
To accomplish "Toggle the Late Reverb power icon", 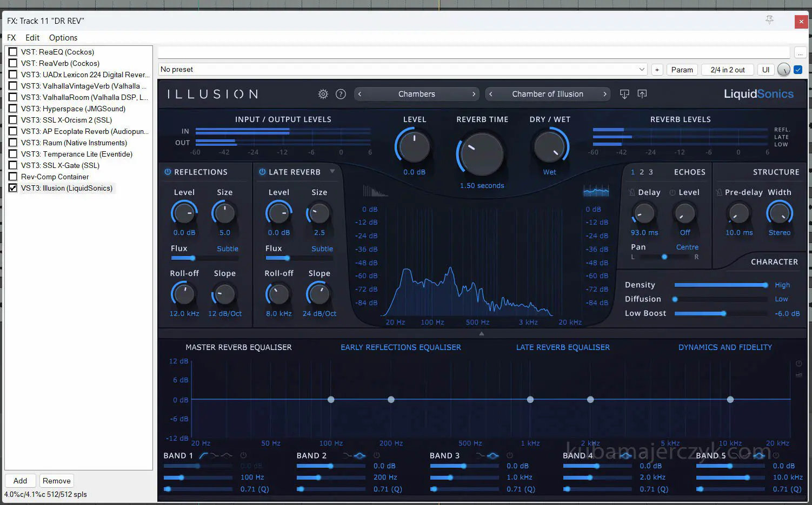I will 262,172.
